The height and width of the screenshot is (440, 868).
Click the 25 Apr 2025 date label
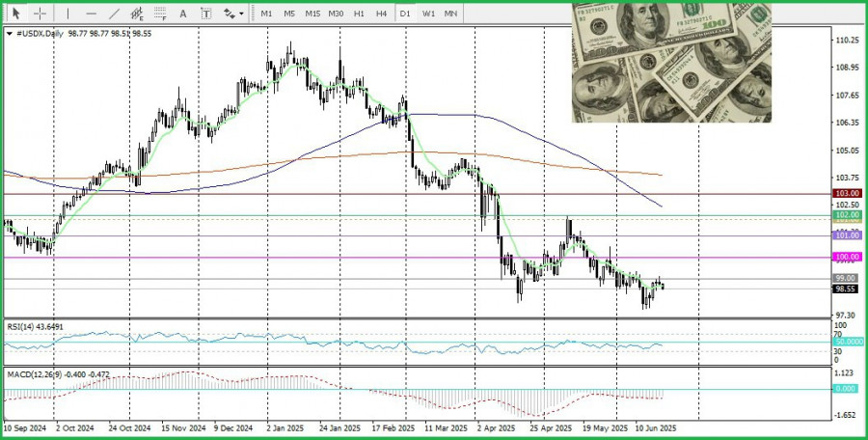point(551,428)
